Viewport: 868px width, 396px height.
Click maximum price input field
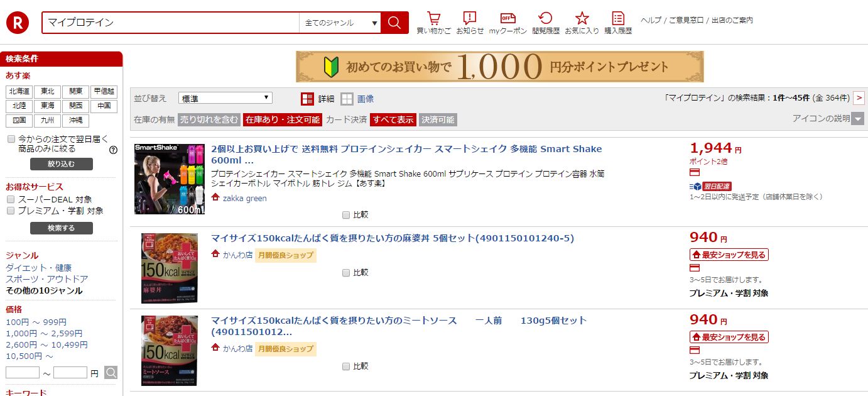point(70,373)
